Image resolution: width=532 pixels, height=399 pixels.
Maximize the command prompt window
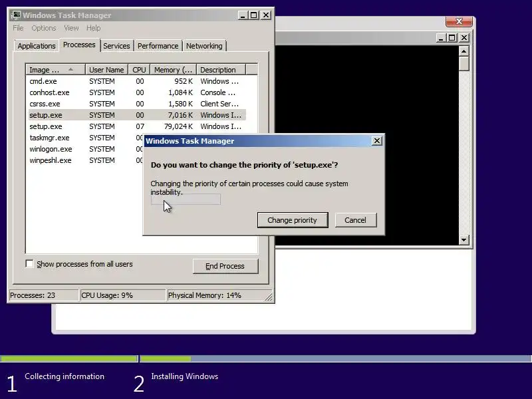pos(452,38)
